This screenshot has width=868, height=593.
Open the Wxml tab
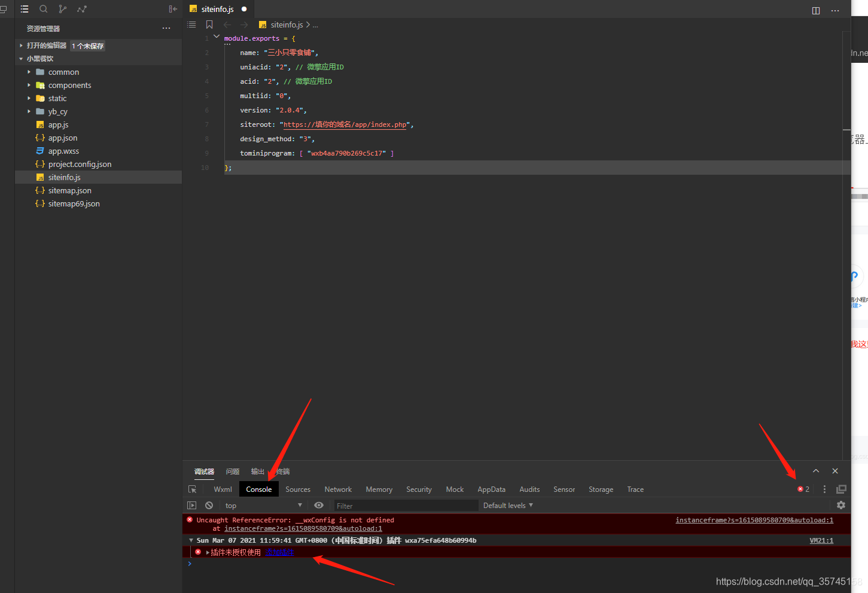coord(223,489)
